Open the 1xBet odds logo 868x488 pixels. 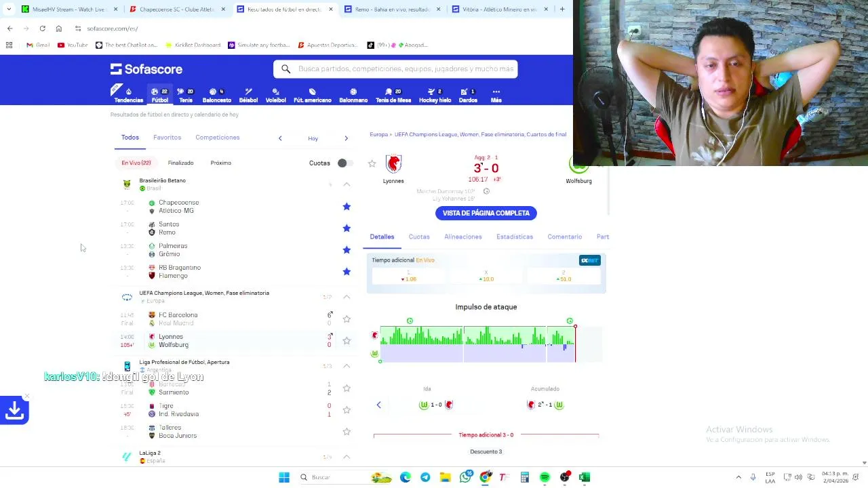(589, 260)
